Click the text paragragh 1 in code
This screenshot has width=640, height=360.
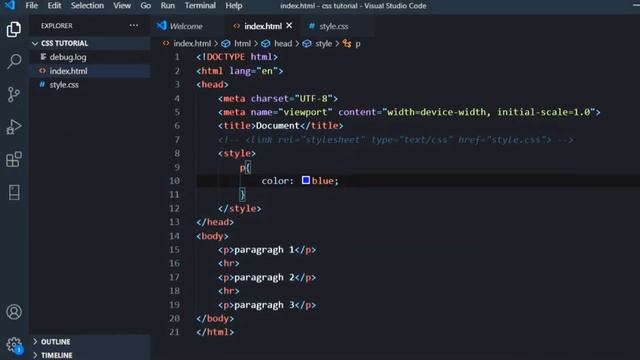point(264,249)
